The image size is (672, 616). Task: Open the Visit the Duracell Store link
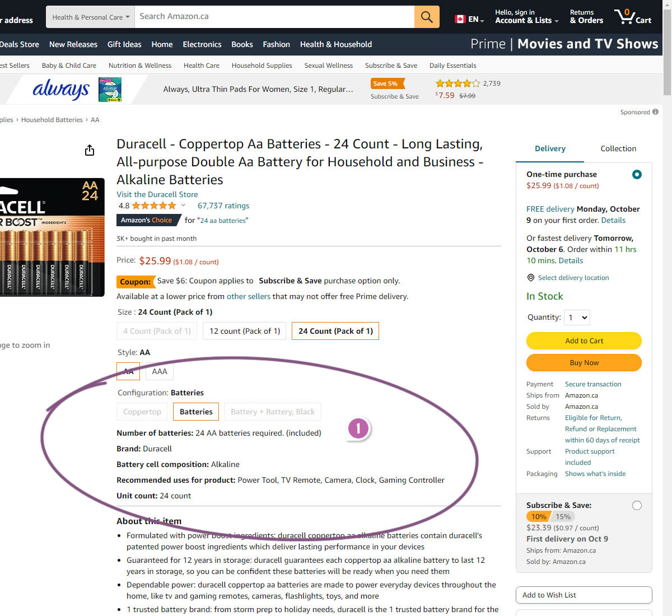point(157,194)
